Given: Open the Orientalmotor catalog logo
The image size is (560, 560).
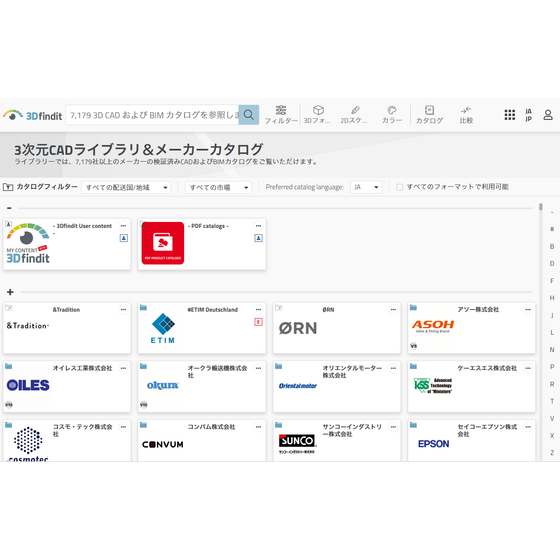Looking at the screenshot, I should click(298, 386).
